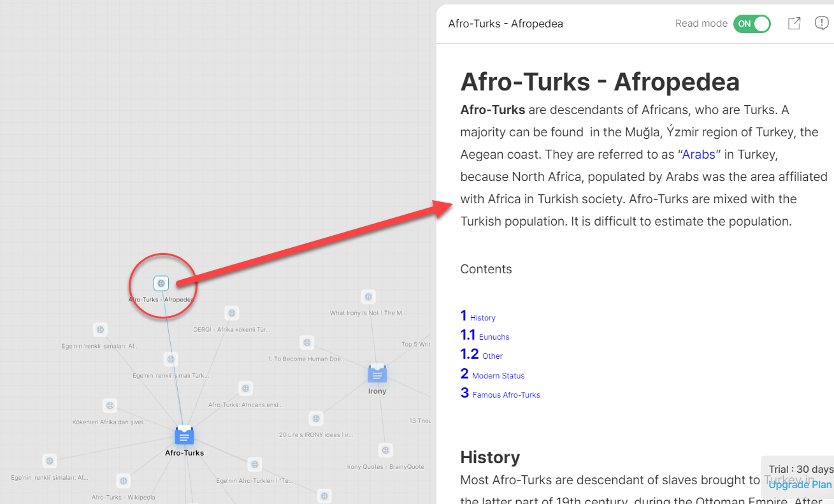Open the Ege'nin Afro-Türkleri web node

point(255,465)
